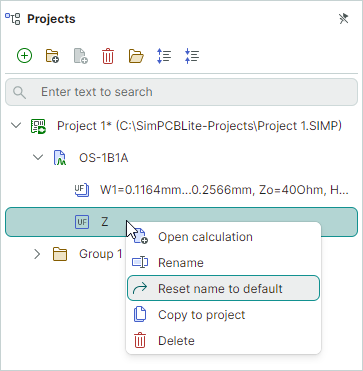Click the add folder group icon
The width and height of the screenshot is (363, 371).
pyautogui.click(x=52, y=56)
